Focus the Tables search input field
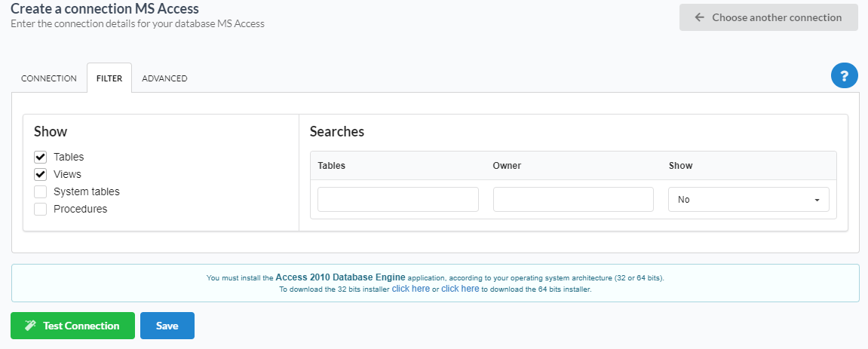 pos(398,199)
